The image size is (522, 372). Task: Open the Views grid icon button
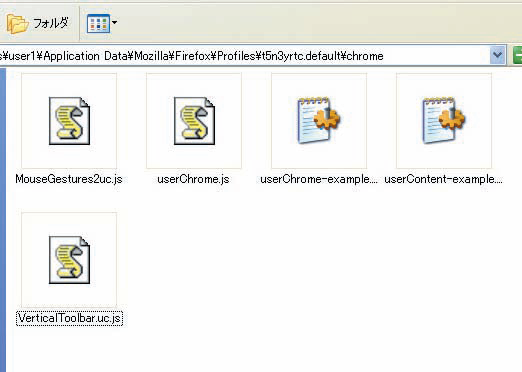[98, 23]
